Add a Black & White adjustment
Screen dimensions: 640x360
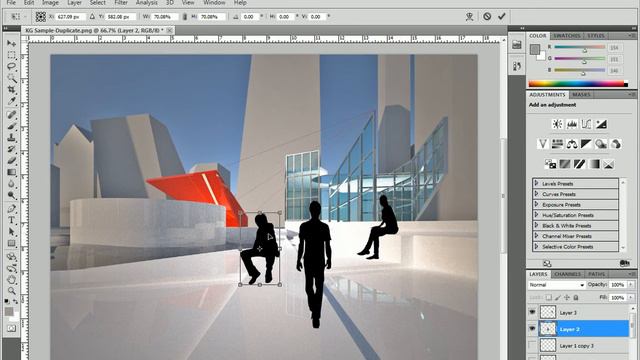[x=586, y=144]
